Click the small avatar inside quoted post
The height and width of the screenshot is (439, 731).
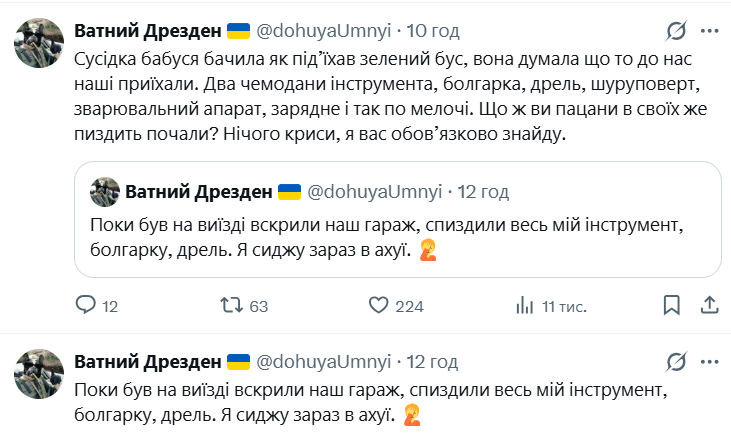point(104,191)
